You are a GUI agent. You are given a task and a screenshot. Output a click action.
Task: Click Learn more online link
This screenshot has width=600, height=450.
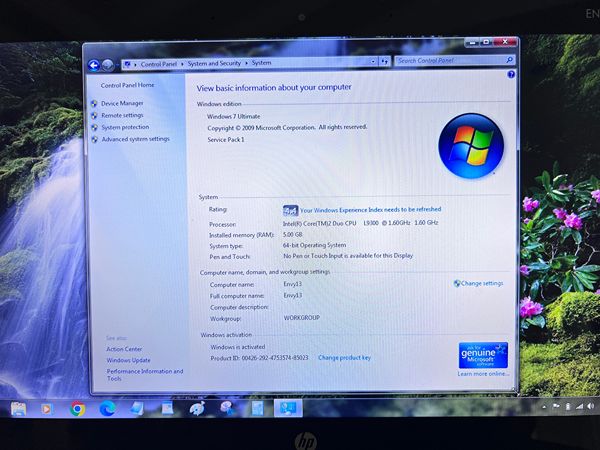pos(483,373)
